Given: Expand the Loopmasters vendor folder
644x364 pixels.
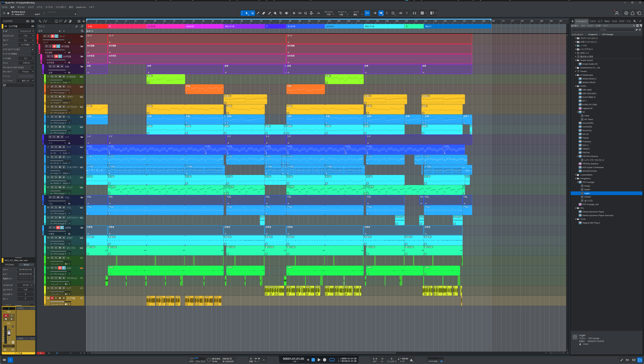Looking at the screenshot, I should point(575,175).
